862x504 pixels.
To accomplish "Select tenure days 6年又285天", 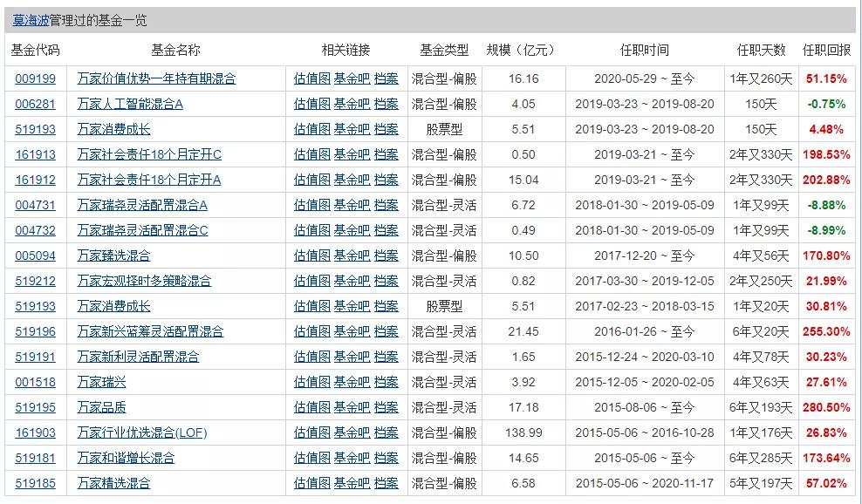I will coord(761,458).
